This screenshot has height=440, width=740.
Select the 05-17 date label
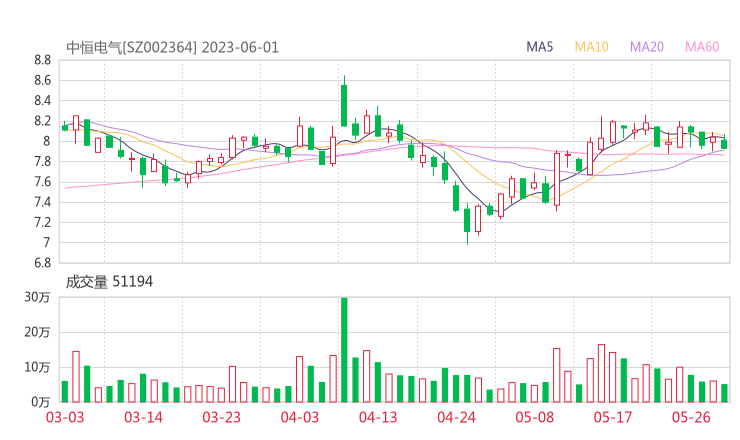[x=615, y=418]
